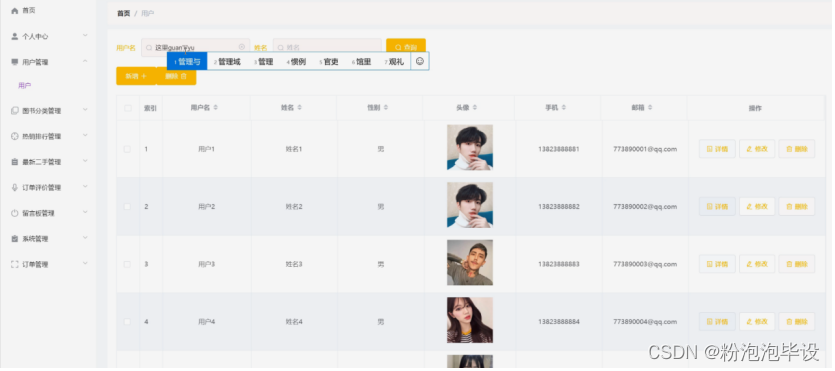Pick IME candidate 7 观礼
The width and height of the screenshot is (835, 371).
(x=395, y=62)
